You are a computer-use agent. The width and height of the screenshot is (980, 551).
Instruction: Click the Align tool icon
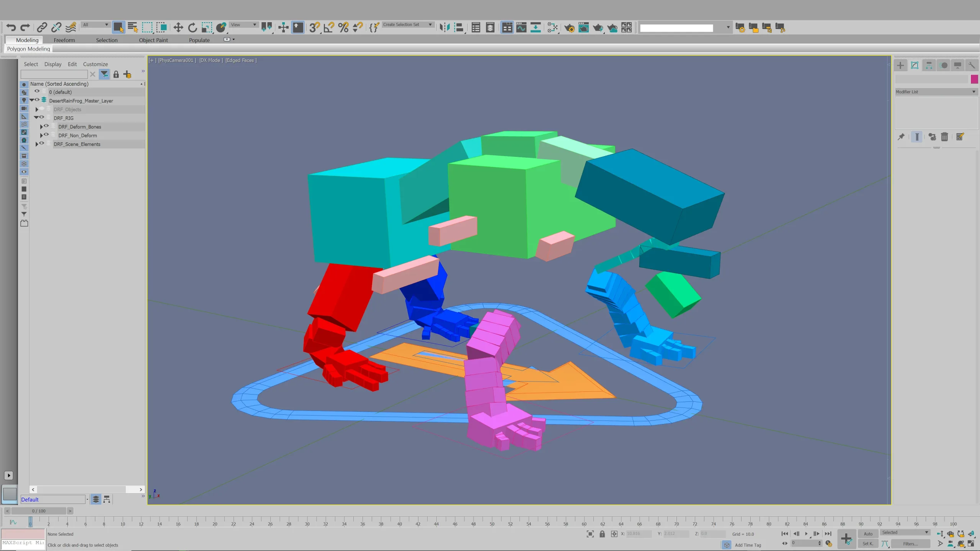click(459, 28)
